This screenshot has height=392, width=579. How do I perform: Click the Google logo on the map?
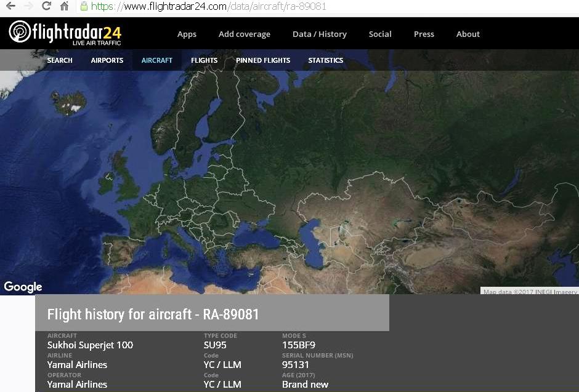(23, 287)
